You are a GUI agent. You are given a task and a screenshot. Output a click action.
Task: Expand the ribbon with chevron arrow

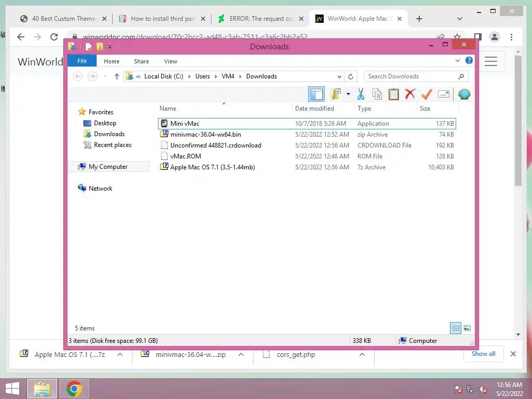pyautogui.click(x=457, y=60)
